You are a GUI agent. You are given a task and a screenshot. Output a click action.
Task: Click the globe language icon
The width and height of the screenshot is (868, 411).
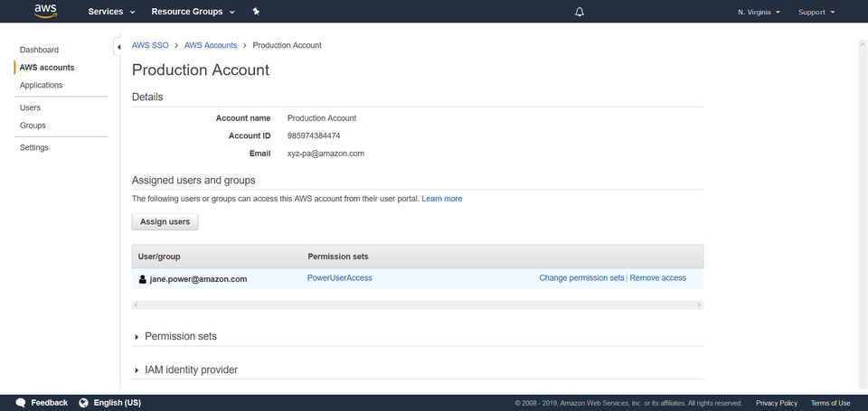coord(84,403)
